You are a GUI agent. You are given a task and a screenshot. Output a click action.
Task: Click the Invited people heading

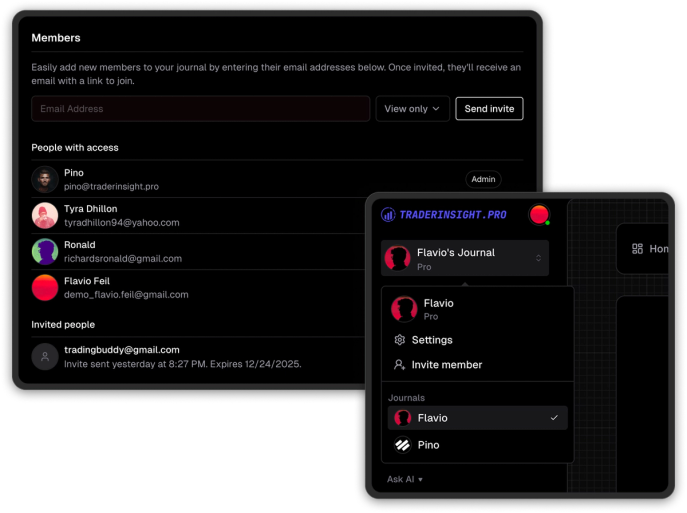63,325
